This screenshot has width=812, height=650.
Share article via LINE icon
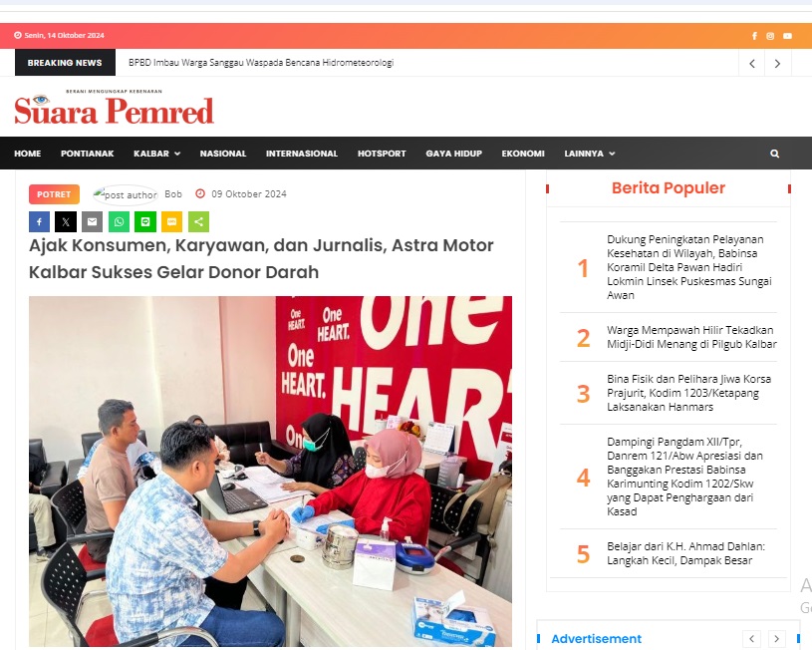145,222
